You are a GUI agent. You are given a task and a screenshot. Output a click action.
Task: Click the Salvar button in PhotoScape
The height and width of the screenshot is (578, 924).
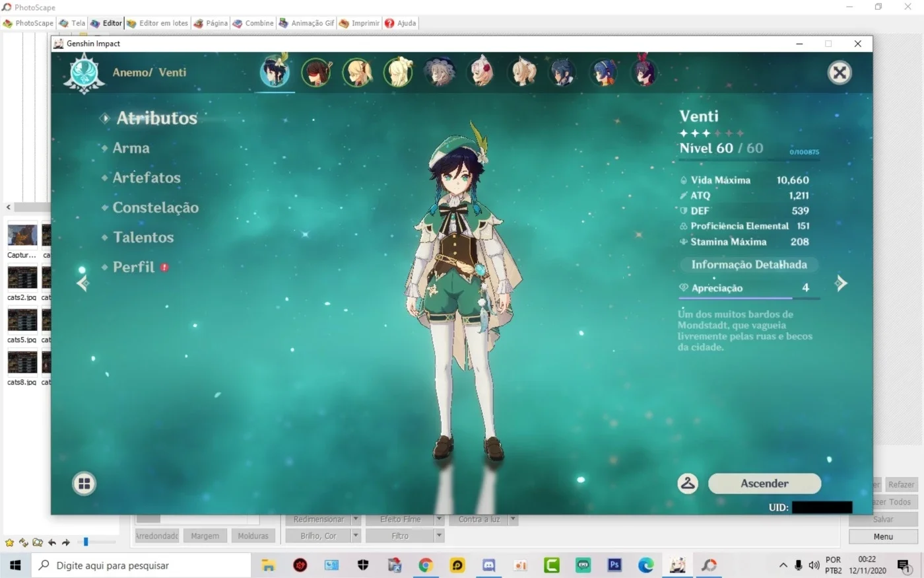point(883,519)
